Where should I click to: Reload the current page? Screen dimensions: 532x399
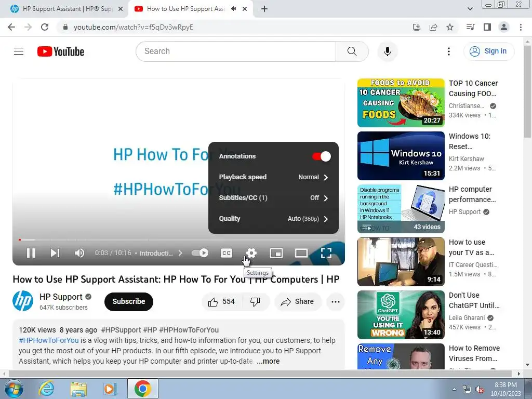pyautogui.click(x=45, y=27)
